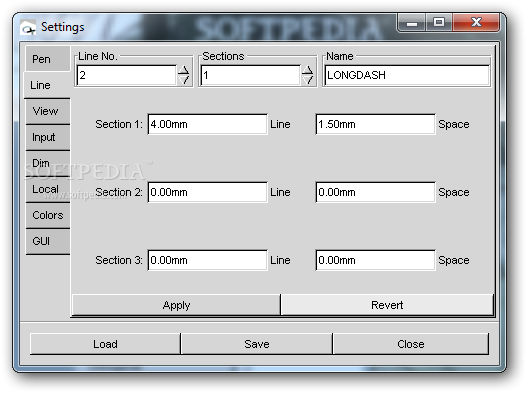Select the Line tab
Screen dimensions: 527x393
pos(48,85)
